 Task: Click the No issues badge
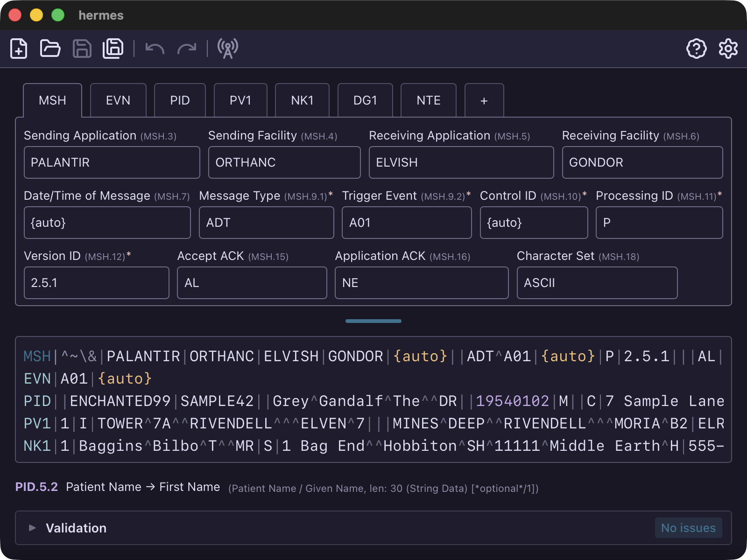pos(688,528)
